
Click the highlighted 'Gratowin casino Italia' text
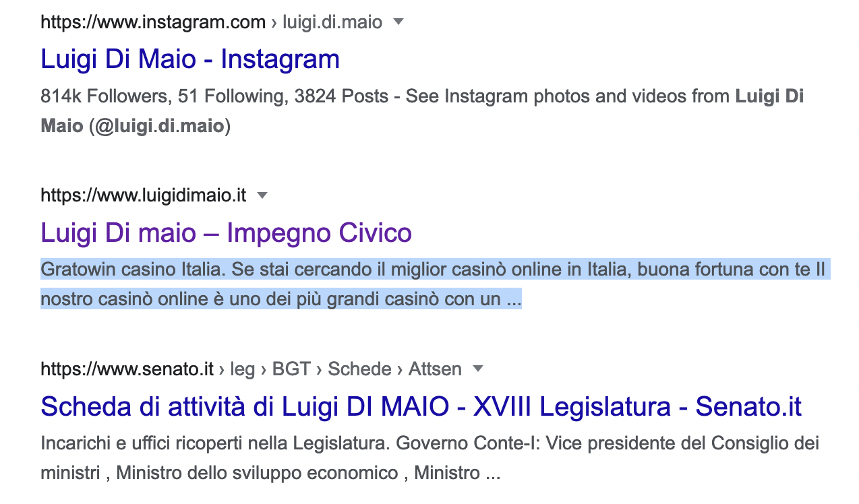point(129,270)
